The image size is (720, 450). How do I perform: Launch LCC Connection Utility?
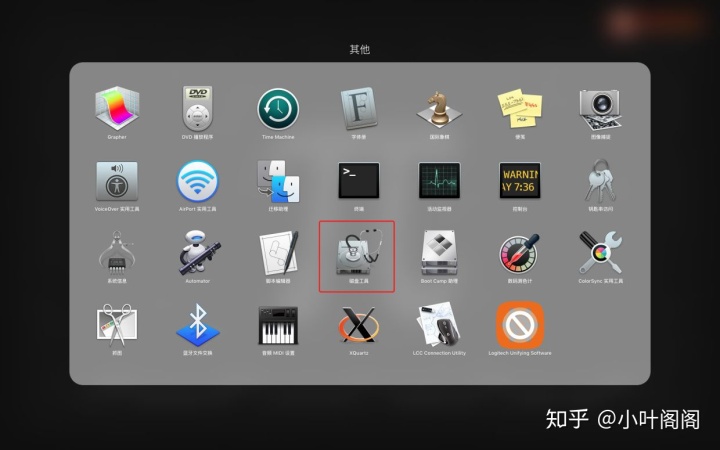(x=439, y=325)
